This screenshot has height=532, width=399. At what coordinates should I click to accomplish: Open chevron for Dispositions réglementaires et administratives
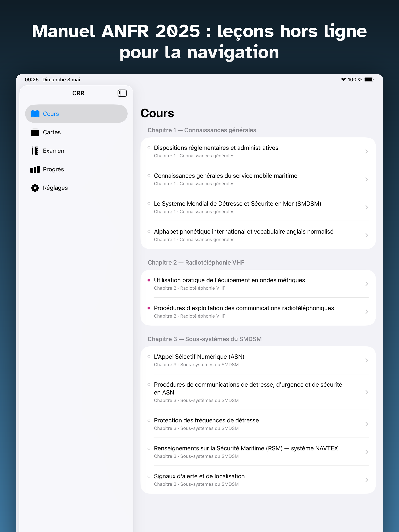pos(367,151)
